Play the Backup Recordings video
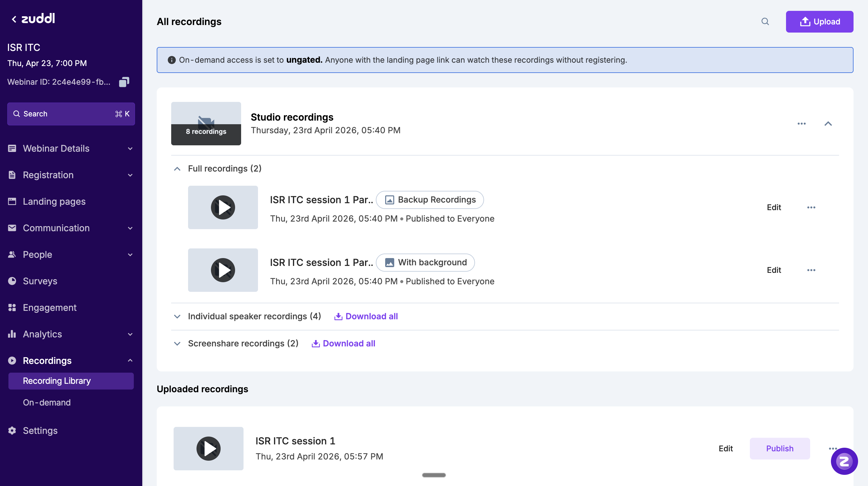The width and height of the screenshot is (868, 486). point(223,207)
